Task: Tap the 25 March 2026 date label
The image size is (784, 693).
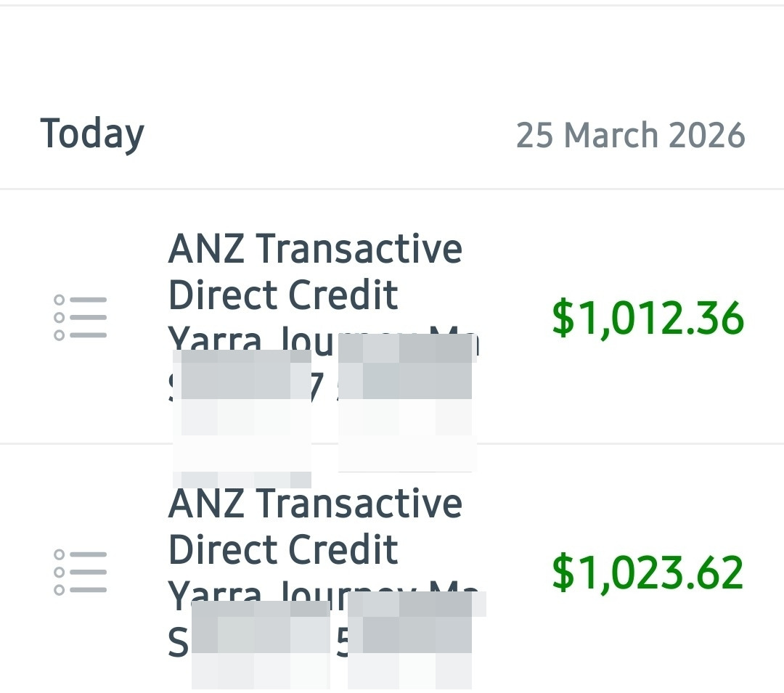Action: tap(631, 136)
